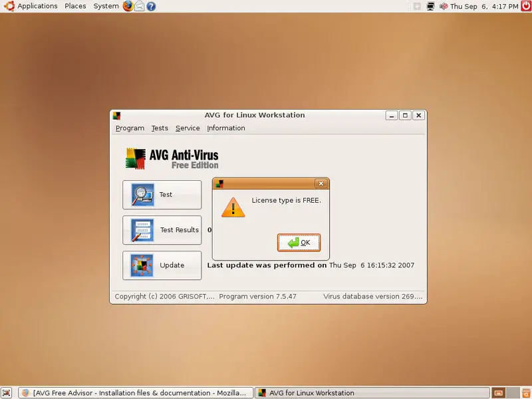This screenshot has height=399, width=532.
Task: Open the System menu
Action: click(x=106, y=6)
